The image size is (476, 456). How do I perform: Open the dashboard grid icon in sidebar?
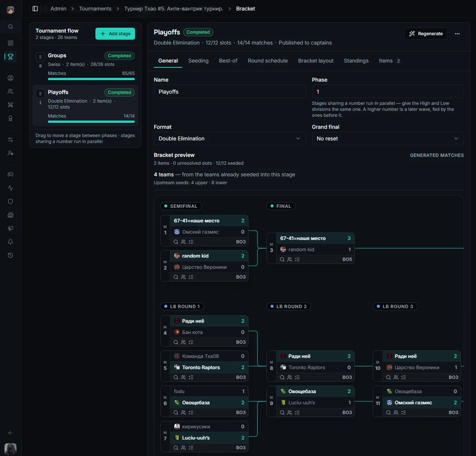[10, 43]
